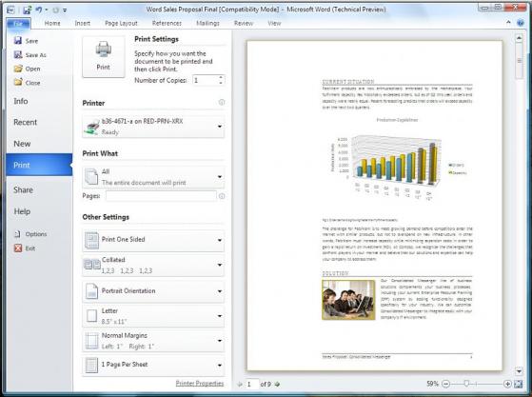Expand the Normal Margins dropdown
532x397 pixels.
[153, 341]
